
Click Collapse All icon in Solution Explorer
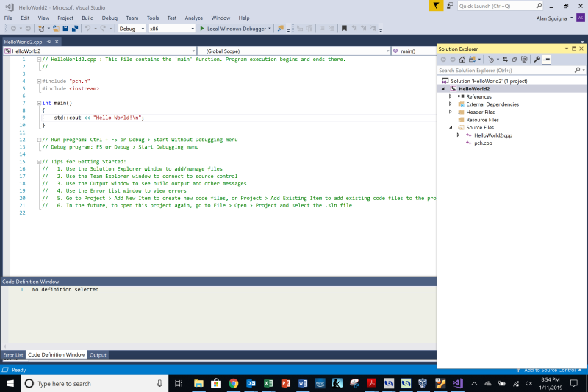click(514, 60)
